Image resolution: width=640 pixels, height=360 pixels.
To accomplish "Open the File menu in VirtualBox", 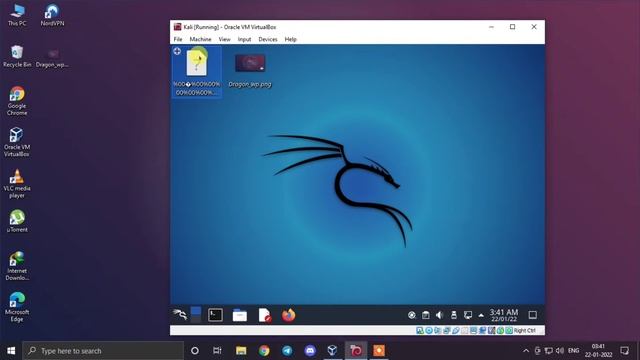I will coord(178,39).
